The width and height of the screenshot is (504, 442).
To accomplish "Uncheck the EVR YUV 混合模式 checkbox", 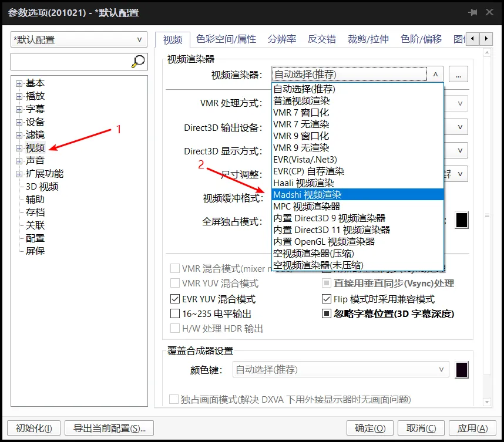I will click(x=174, y=299).
